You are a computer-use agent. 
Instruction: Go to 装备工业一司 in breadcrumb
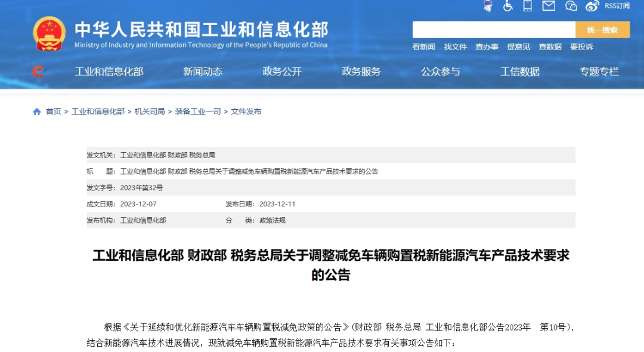(198, 112)
